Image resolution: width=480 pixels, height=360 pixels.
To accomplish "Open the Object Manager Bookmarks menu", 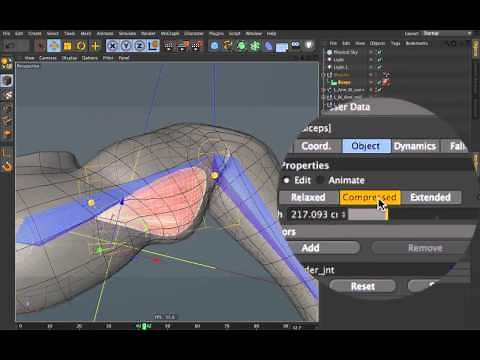I will [x=417, y=43].
